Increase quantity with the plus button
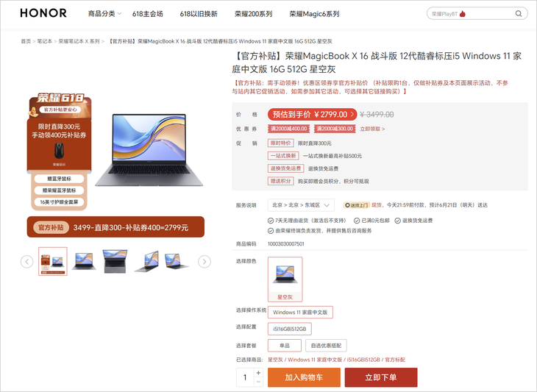 (258, 372)
